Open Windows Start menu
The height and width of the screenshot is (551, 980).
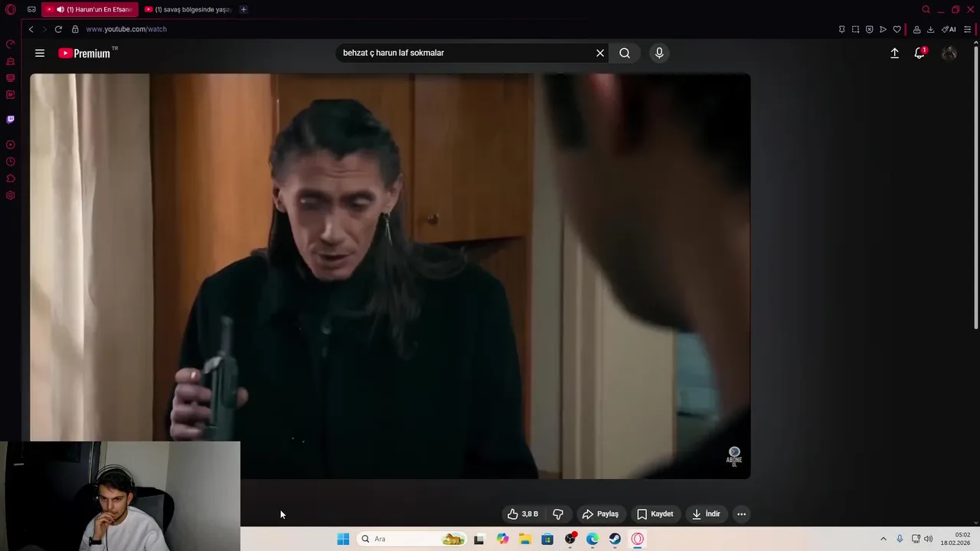[343, 539]
